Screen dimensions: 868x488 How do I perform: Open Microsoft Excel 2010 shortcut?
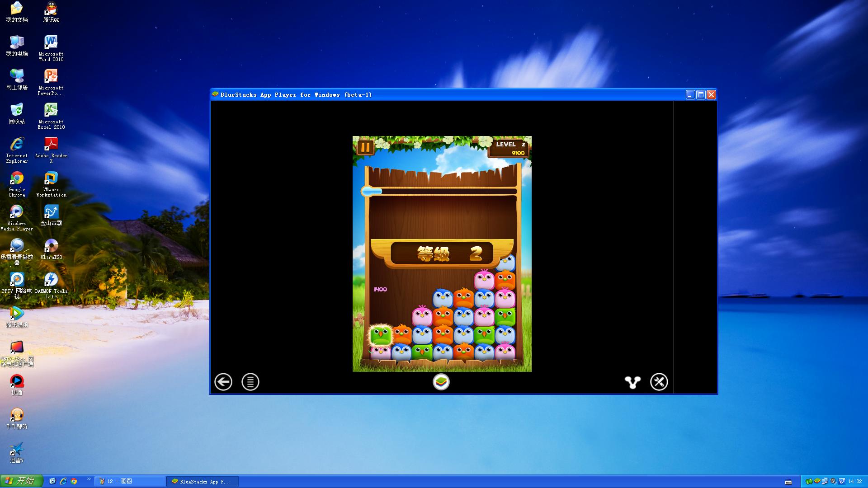point(51,116)
